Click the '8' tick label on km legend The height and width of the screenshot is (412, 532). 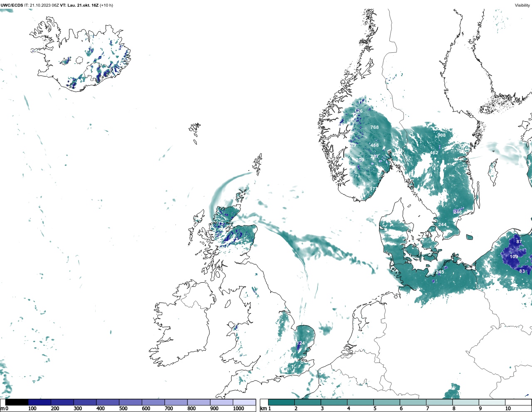click(454, 409)
